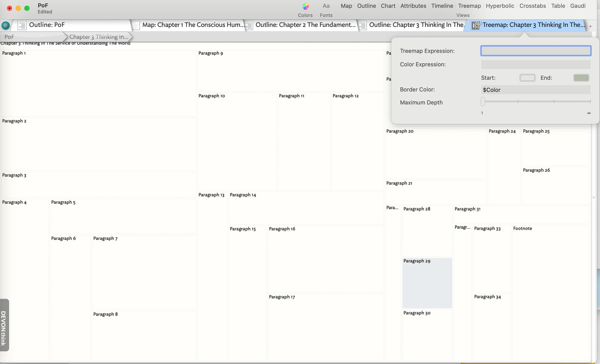Select Paragraph 6 tile
Image resolution: width=600 pixels, height=364 pixels.
click(x=70, y=298)
